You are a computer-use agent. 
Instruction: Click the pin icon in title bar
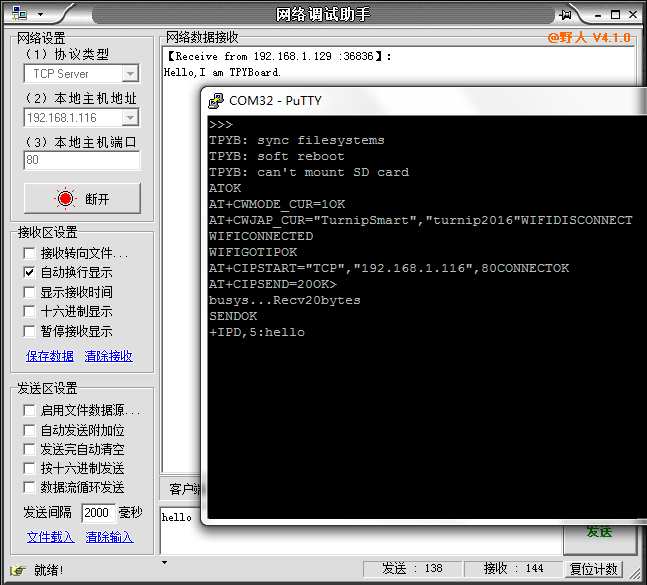click(566, 14)
